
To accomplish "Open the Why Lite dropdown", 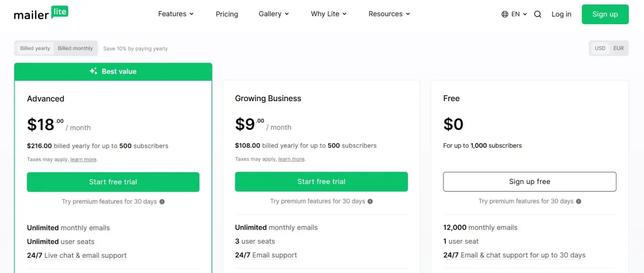I will coord(329,14).
